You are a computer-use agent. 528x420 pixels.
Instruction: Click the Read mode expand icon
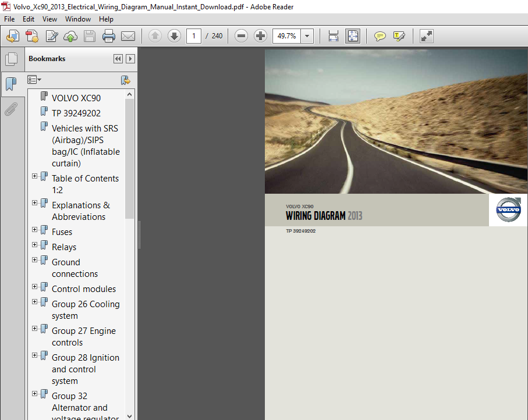tap(426, 36)
